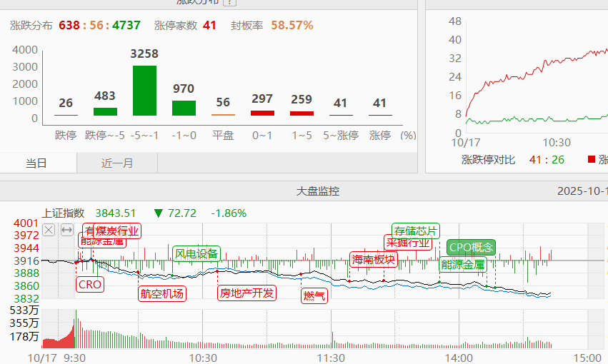Image resolution: width=608 pixels, height=364 pixels.
Task: Select the CRO event marker label
Action: point(90,285)
